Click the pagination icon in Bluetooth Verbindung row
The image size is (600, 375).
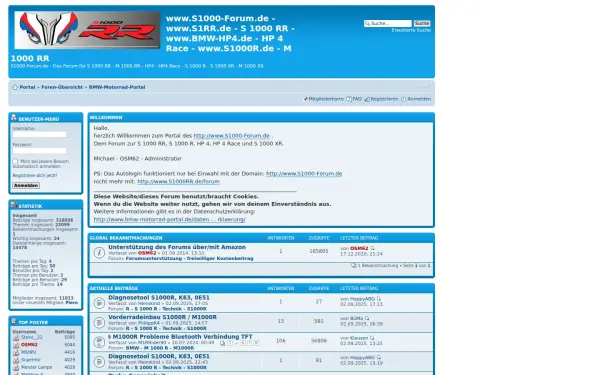coord(222,343)
